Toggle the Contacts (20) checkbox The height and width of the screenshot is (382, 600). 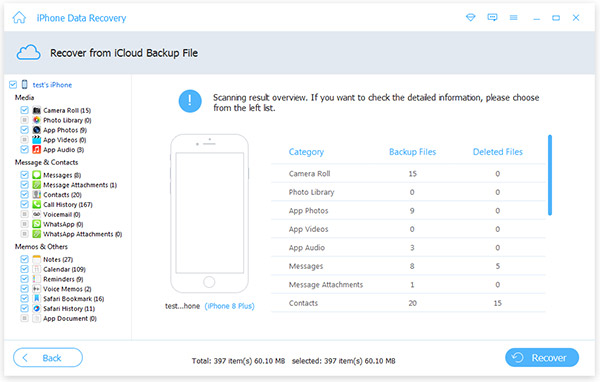tap(24, 194)
